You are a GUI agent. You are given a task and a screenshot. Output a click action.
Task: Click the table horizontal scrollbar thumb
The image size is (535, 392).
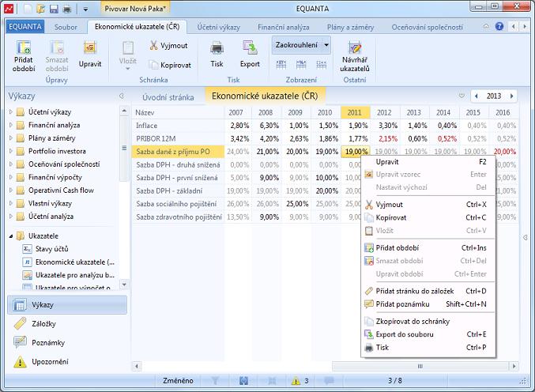coord(420,366)
